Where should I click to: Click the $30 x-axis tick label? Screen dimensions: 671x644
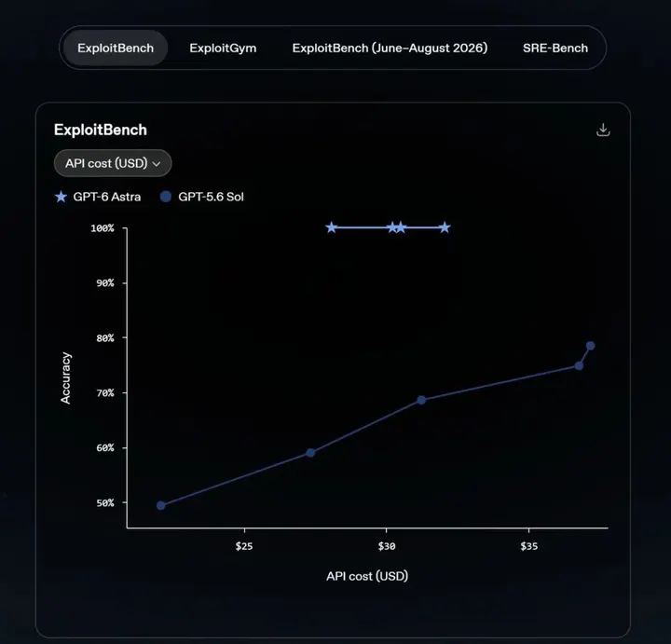tap(387, 546)
